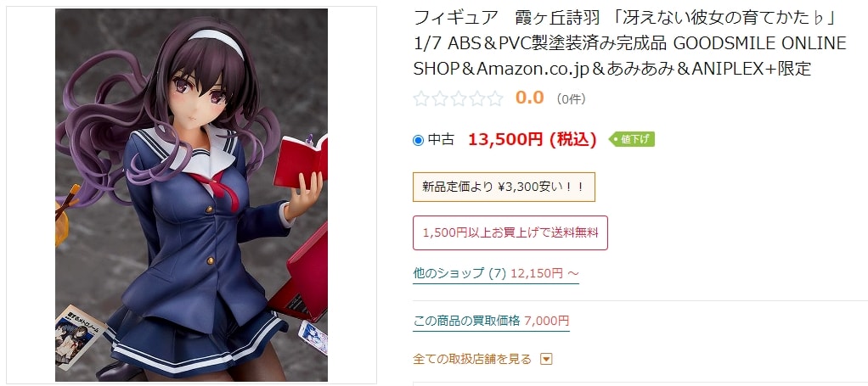This screenshot has height=386, width=868.
Task: Click the red book in figure image
Action: pyautogui.click(x=301, y=159)
